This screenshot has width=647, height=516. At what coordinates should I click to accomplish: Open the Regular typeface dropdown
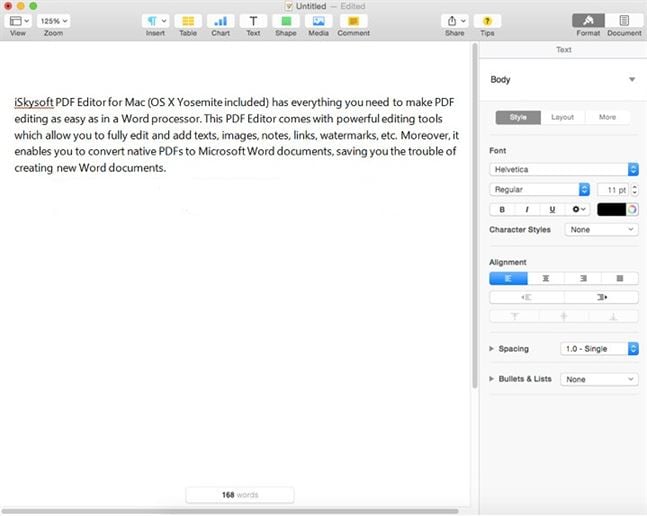539,189
